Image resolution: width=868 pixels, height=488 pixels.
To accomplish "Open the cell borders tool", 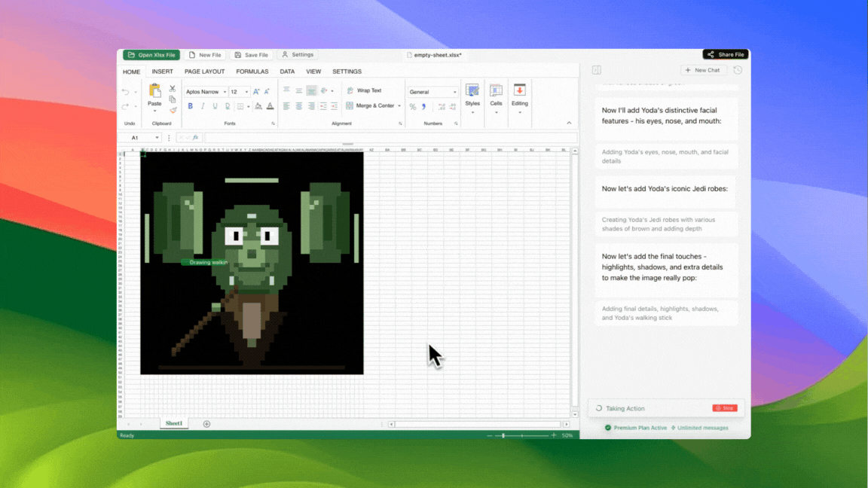I will [240, 106].
